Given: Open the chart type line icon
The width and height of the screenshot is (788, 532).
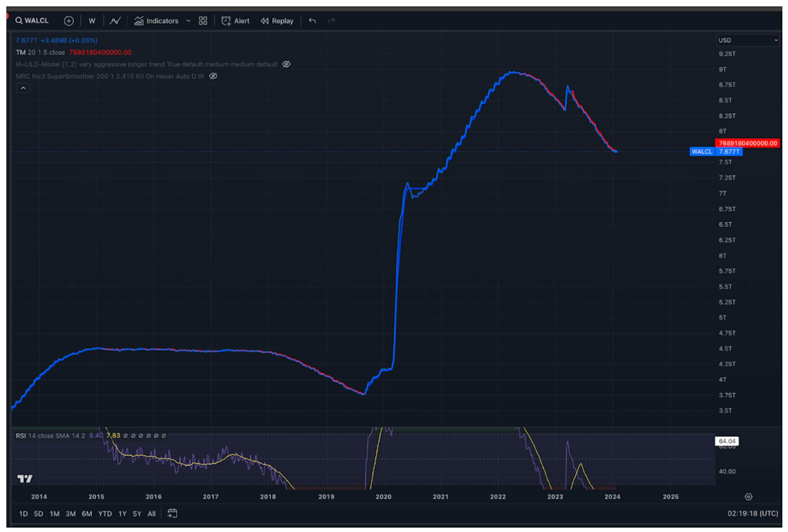Looking at the screenshot, I should click(115, 21).
